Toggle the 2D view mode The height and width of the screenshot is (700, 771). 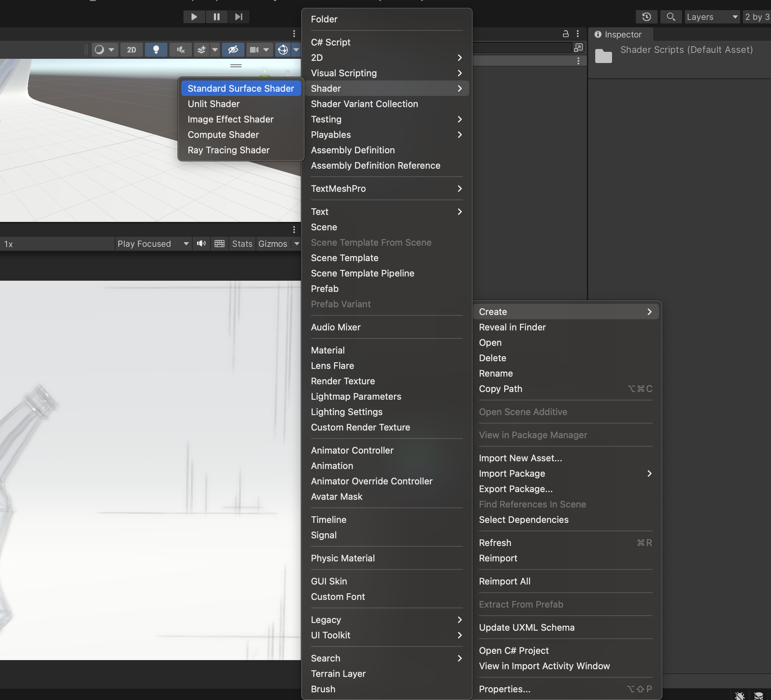pos(131,50)
